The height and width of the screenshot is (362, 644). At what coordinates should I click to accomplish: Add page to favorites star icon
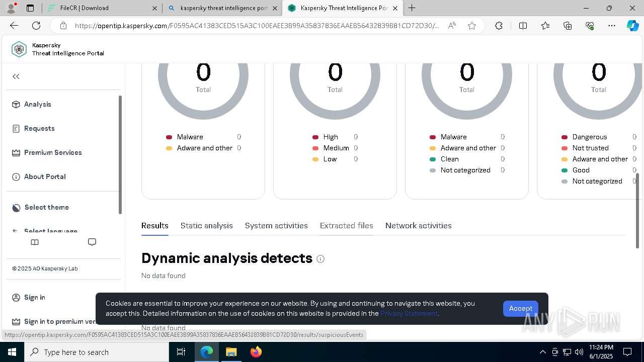[472, 26]
